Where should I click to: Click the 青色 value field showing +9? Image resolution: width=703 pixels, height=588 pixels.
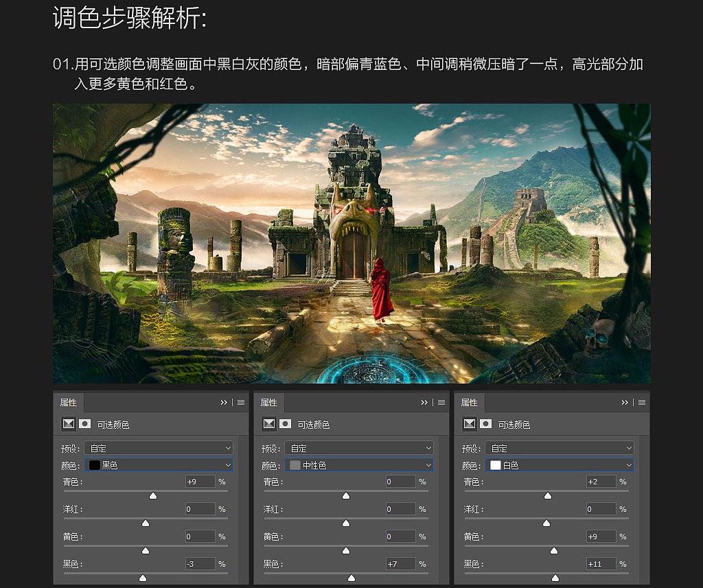200,482
